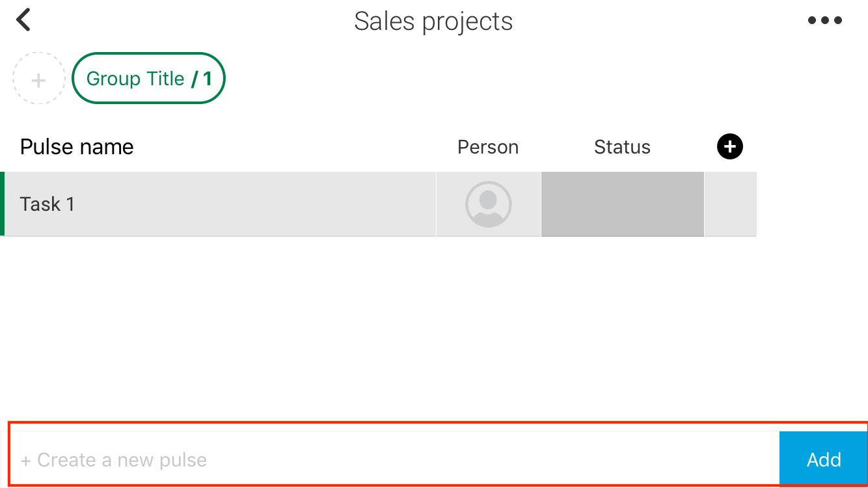The image size is (868, 488).
Task: Open the three-dot more options menu
Action: click(825, 21)
